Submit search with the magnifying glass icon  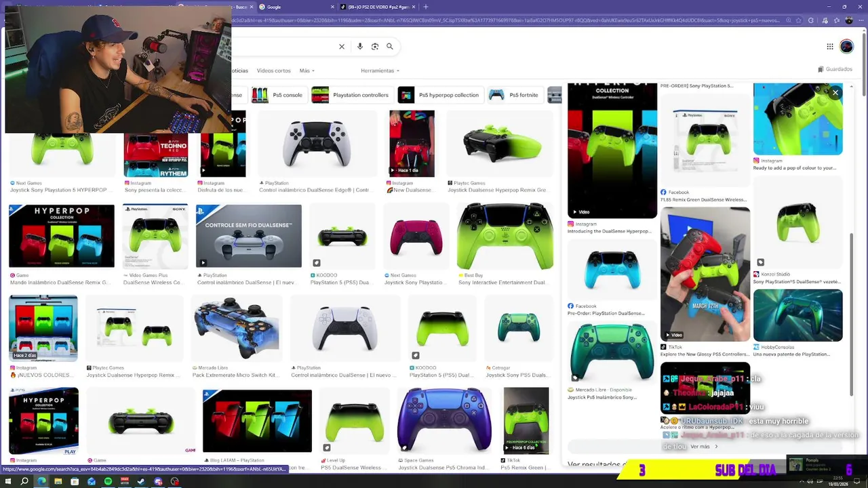(x=390, y=47)
